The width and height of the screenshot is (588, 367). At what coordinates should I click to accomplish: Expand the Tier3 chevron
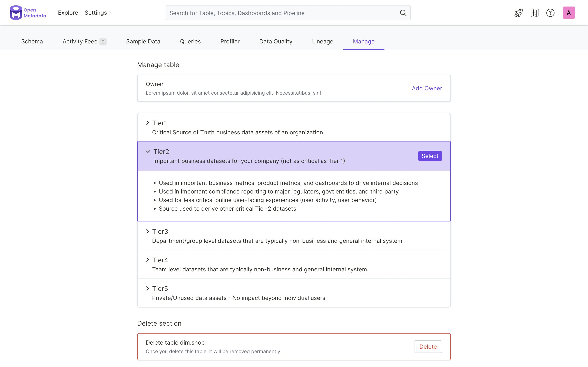(147, 231)
